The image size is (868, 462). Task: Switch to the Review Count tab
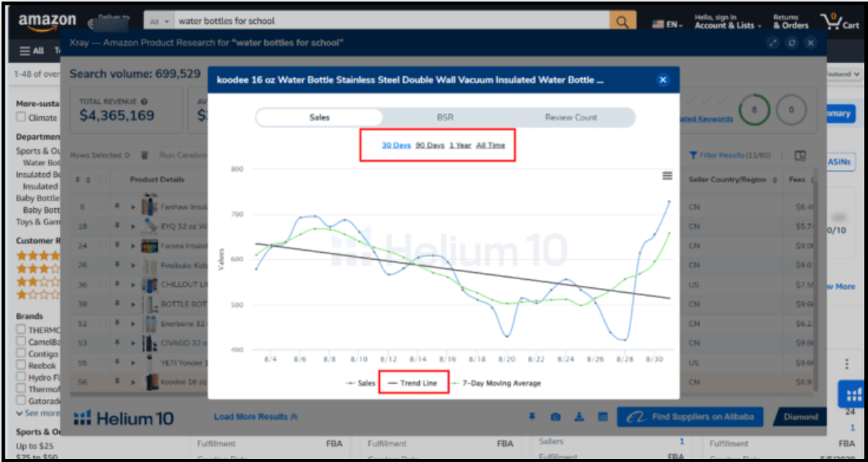click(x=570, y=118)
